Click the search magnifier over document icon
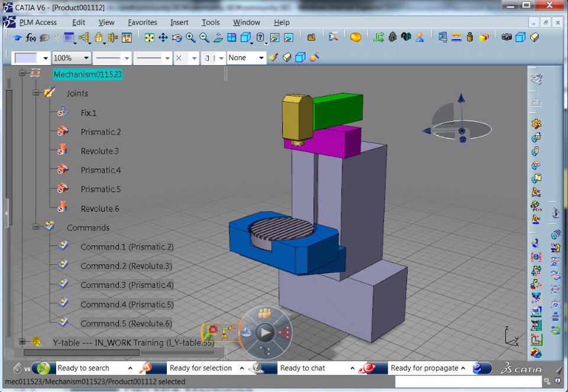 point(333,37)
